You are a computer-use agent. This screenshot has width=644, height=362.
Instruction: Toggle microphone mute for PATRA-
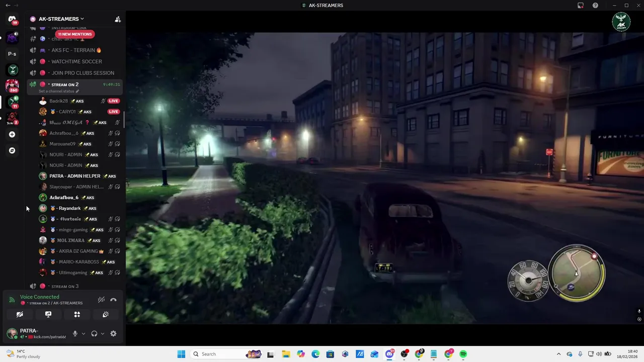pos(75,333)
